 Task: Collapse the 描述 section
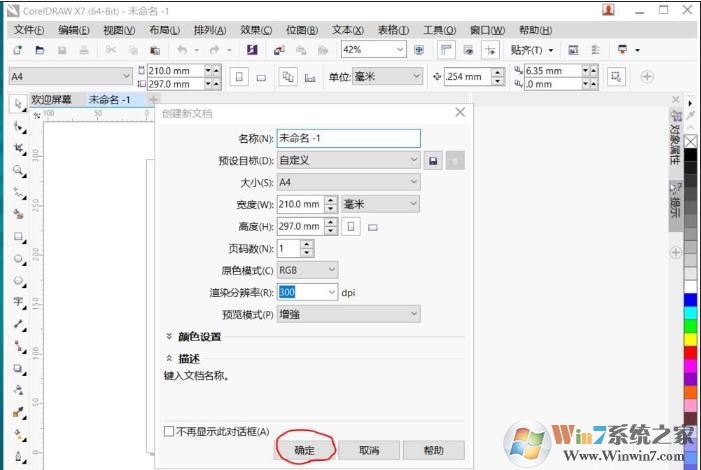(x=170, y=359)
